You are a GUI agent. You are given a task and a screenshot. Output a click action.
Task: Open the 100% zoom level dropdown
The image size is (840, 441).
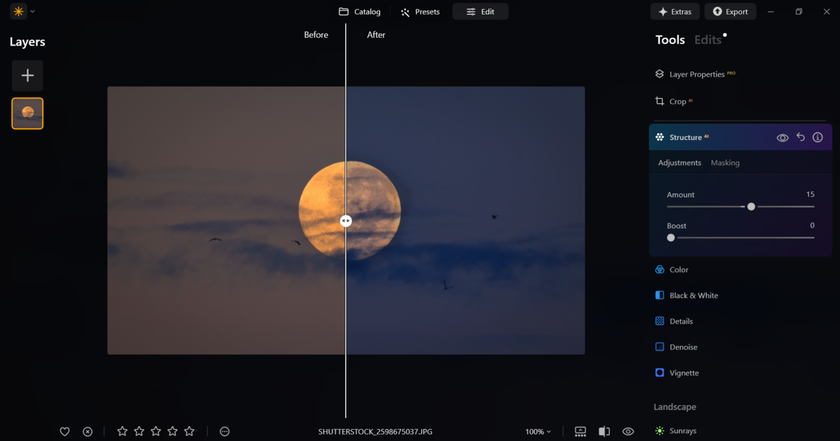538,431
